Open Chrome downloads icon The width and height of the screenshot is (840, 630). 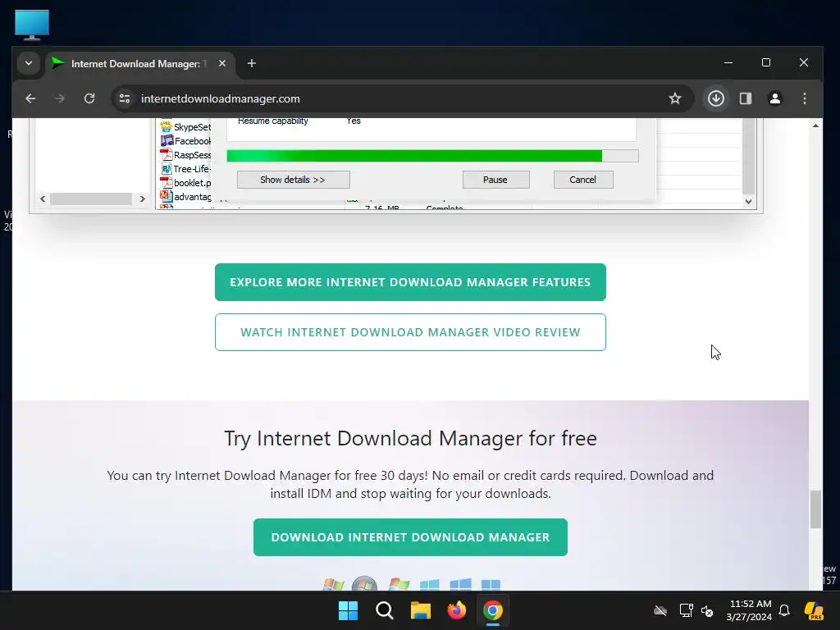tap(715, 98)
